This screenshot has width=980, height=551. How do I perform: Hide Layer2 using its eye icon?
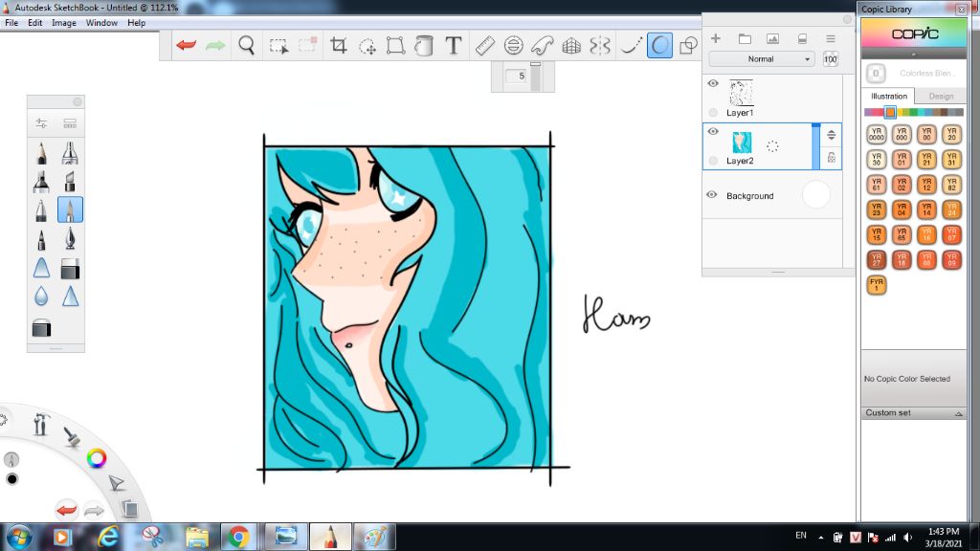(713, 131)
